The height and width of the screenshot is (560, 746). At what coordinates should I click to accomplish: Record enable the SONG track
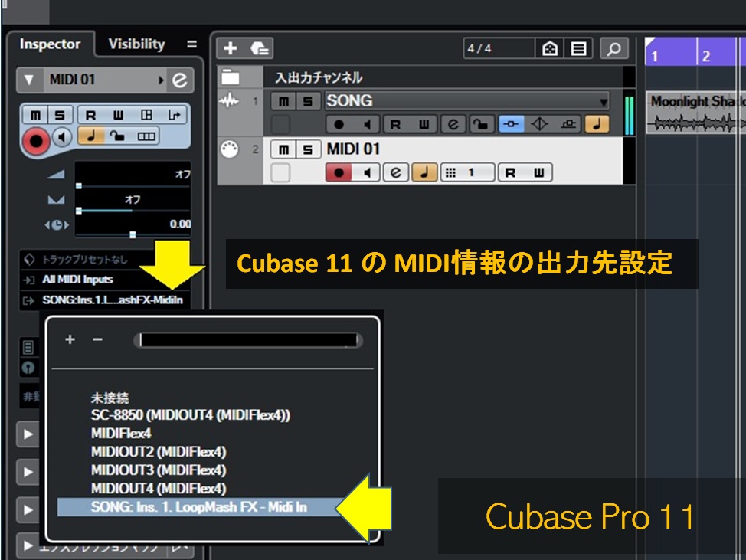[x=339, y=125]
